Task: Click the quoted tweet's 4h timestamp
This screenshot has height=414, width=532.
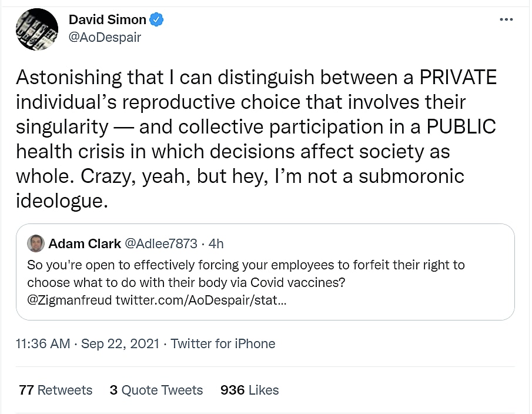Action: click(x=216, y=243)
